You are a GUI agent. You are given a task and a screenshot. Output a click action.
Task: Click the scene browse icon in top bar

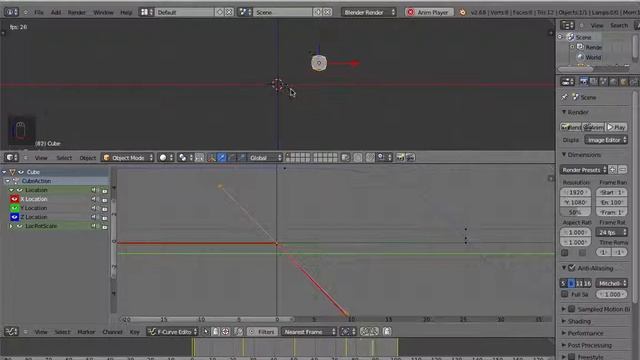244,12
